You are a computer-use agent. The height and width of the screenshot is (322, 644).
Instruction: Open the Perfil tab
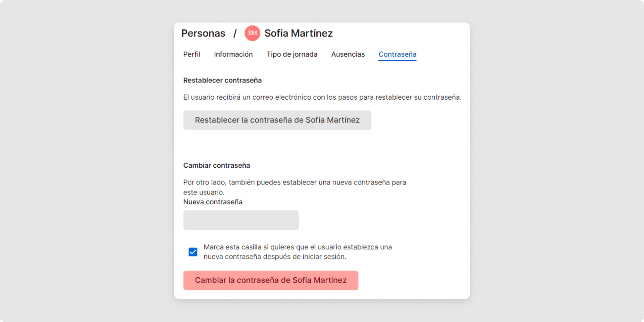tap(192, 54)
